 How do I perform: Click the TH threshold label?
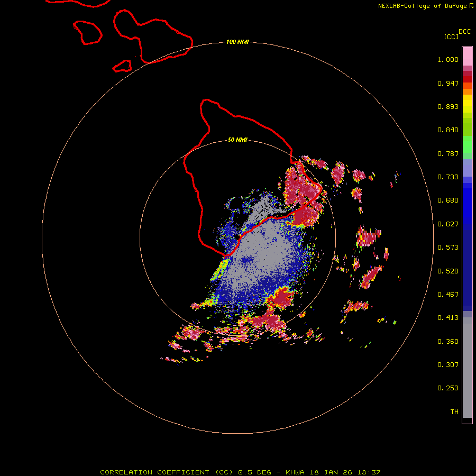click(x=454, y=412)
